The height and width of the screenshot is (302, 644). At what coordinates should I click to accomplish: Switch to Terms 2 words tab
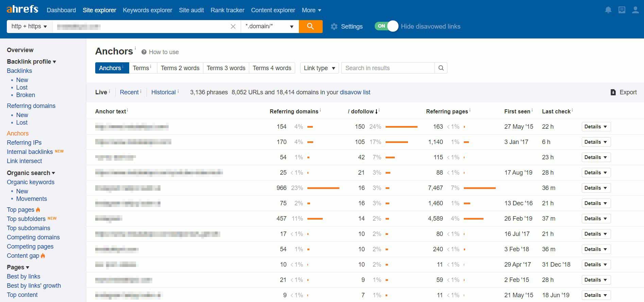180,68
